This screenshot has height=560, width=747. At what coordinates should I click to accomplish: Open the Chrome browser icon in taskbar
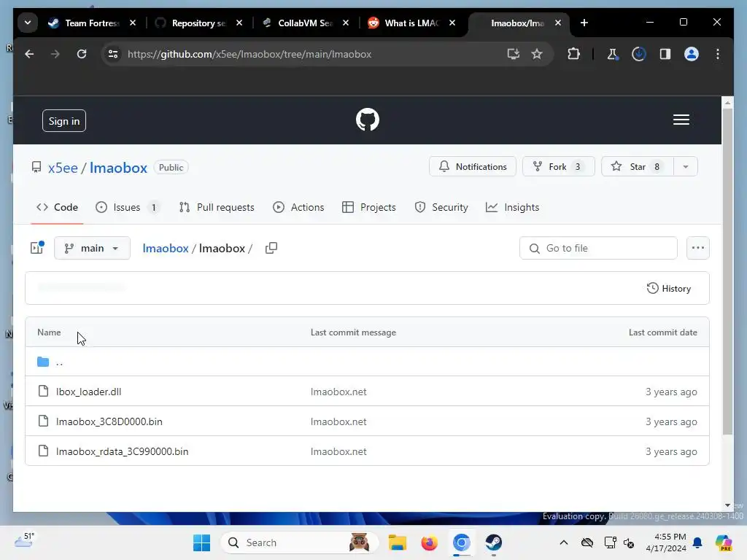[461, 542]
